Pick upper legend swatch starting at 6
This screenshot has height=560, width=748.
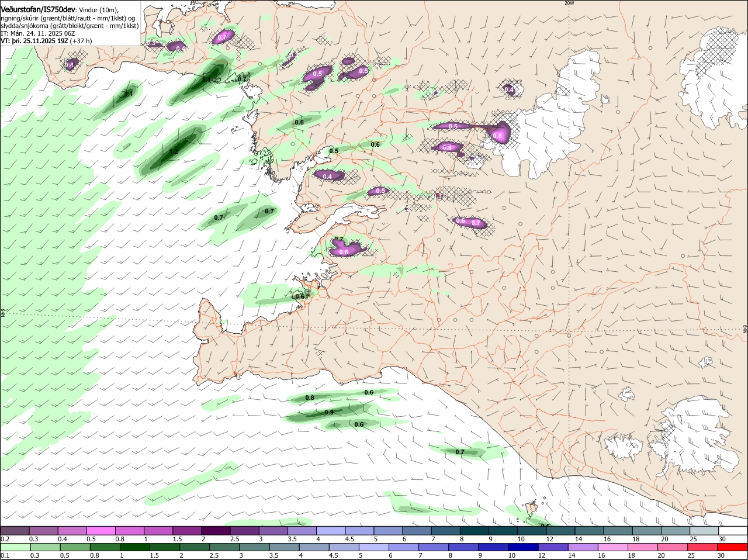click(417, 530)
